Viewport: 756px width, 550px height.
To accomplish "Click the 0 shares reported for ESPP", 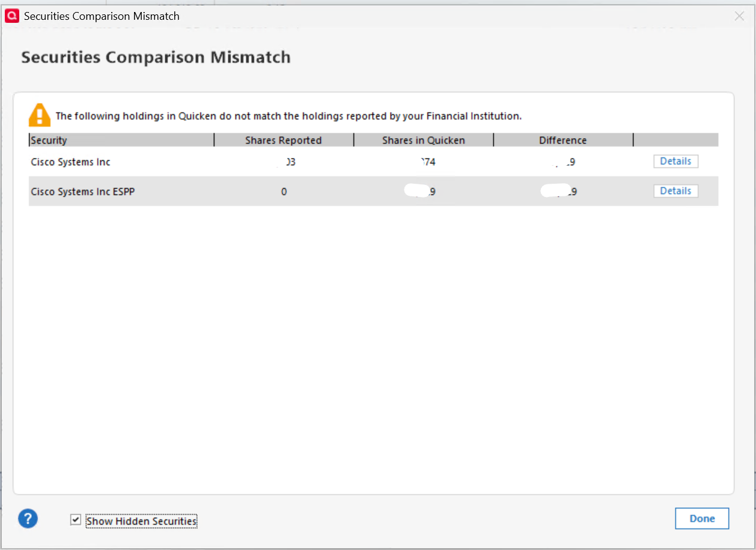I will coord(284,192).
